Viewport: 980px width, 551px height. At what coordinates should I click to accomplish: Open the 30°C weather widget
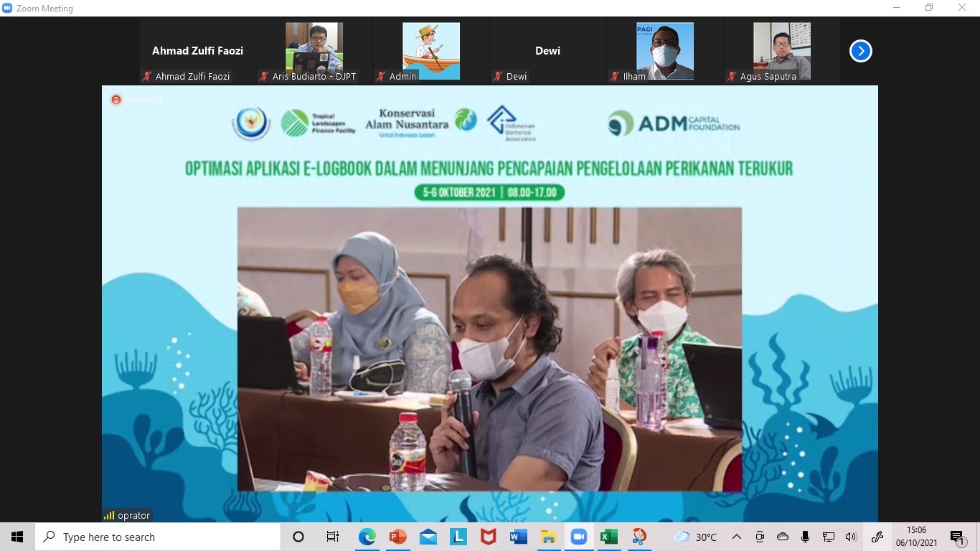click(x=695, y=537)
